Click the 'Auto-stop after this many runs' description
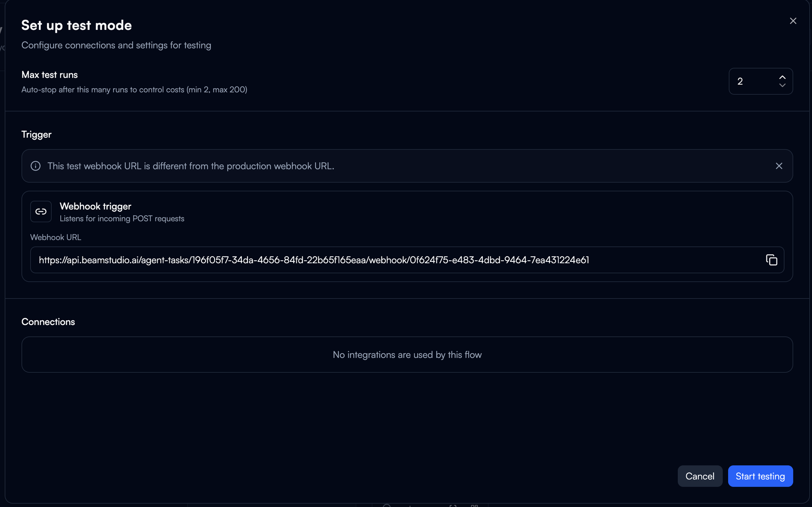The image size is (812, 507). (x=134, y=89)
